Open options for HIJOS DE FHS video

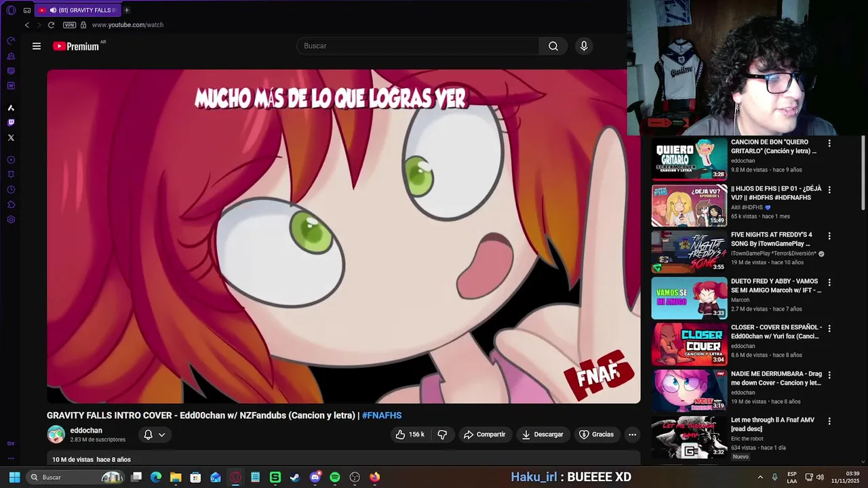pyautogui.click(x=829, y=190)
